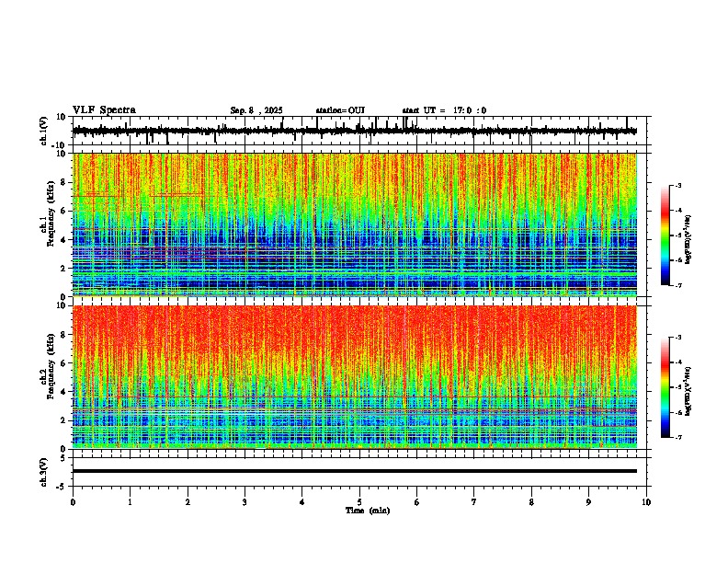Click the "station=OUJ" header label
The width and height of the screenshot is (728, 563).
coord(340,110)
